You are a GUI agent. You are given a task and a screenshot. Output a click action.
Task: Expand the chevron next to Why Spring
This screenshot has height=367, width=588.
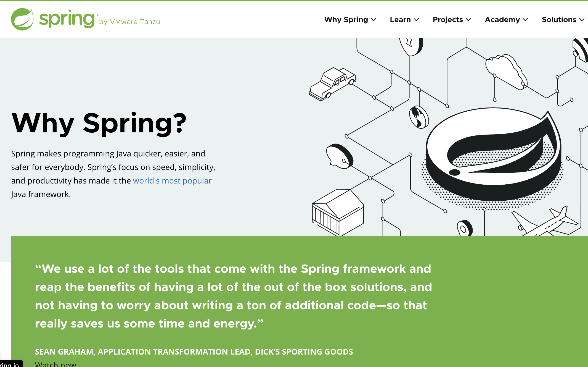[374, 20]
